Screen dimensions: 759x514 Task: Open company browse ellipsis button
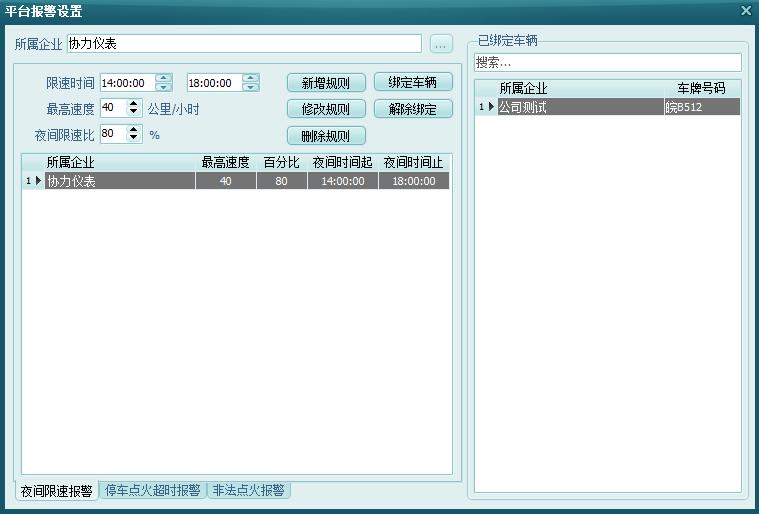(x=441, y=44)
